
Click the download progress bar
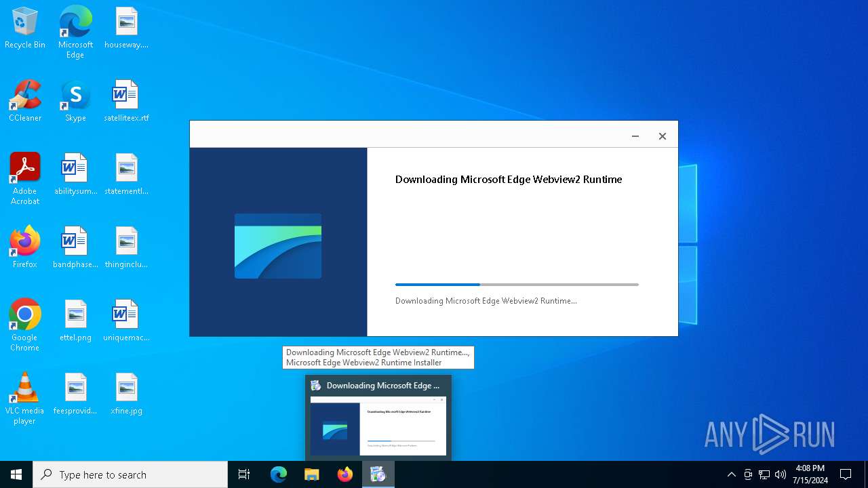tap(517, 285)
